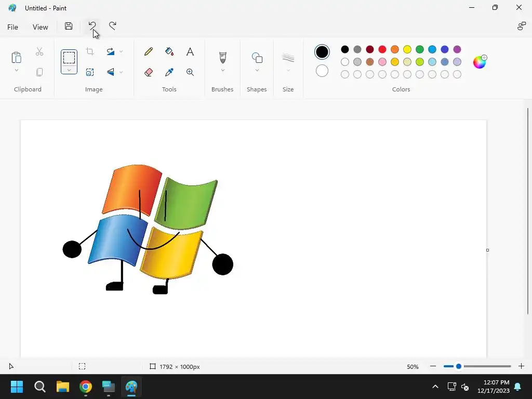Expand the Paste options chevron
The image size is (532, 399).
[x=16, y=70]
